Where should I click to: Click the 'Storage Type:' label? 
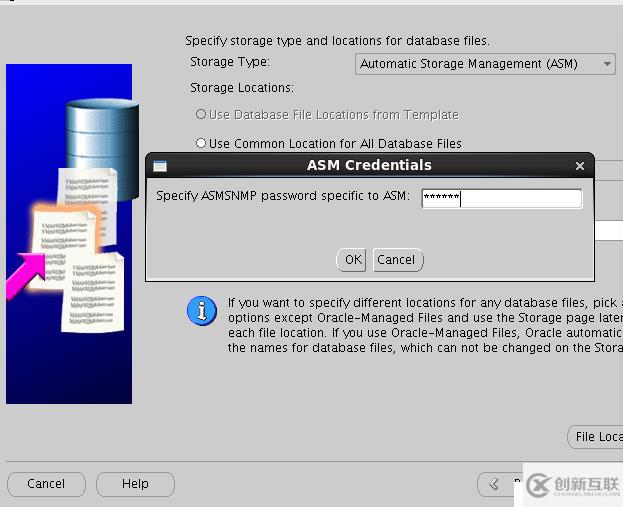click(x=230, y=62)
